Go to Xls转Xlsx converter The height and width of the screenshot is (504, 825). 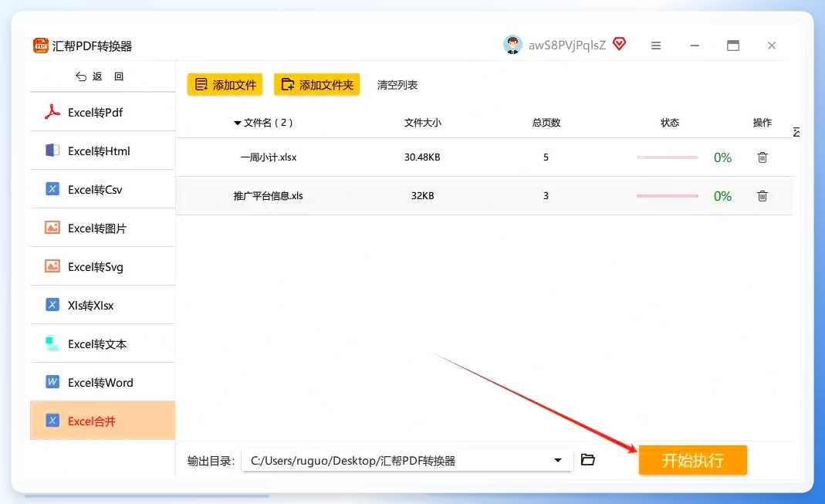coord(103,305)
